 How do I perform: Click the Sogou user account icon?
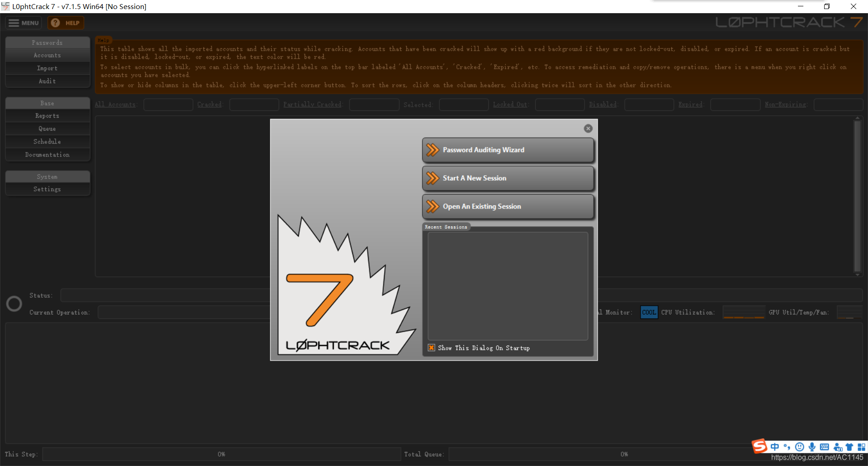838,447
